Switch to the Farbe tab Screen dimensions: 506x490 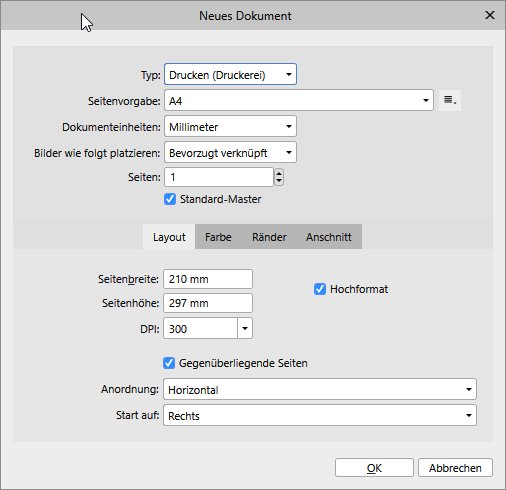(x=218, y=237)
